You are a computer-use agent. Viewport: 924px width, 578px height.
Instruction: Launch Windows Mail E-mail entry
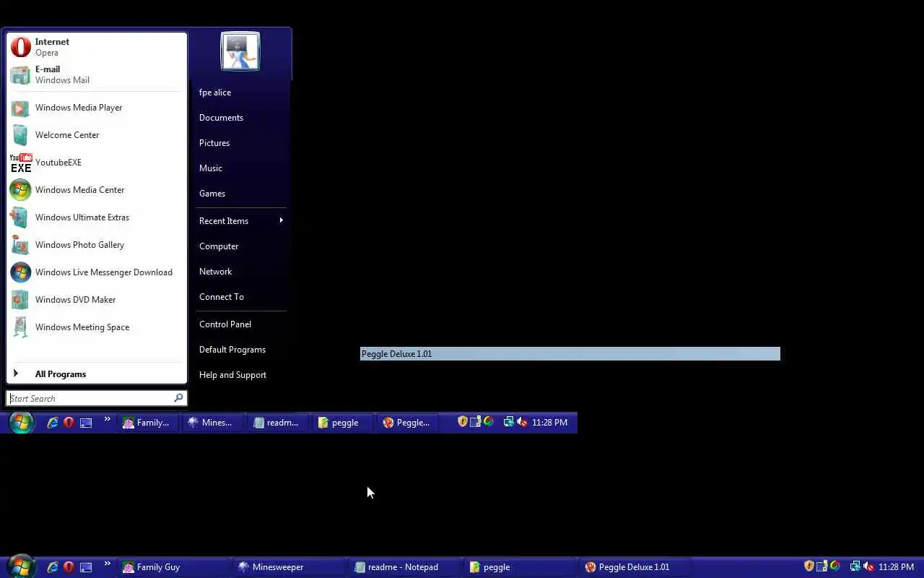pos(97,74)
